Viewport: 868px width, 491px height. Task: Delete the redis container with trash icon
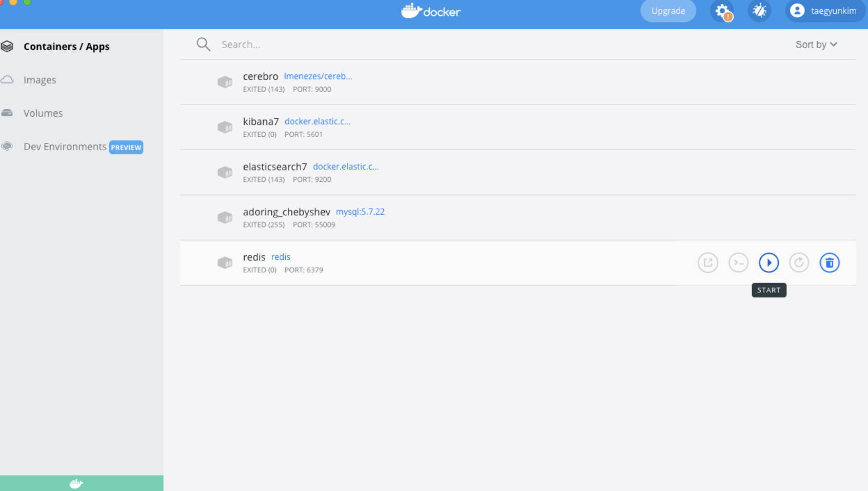(x=829, y=262)
